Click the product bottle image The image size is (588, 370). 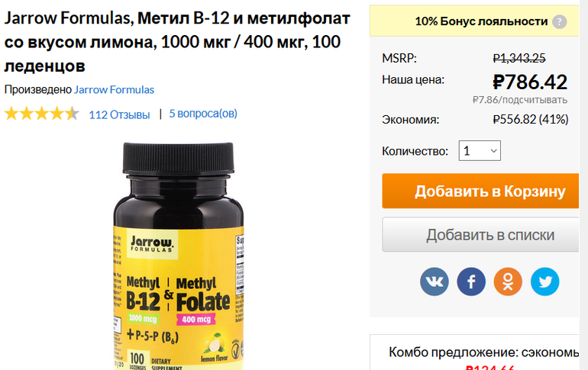tap(179, 256)
